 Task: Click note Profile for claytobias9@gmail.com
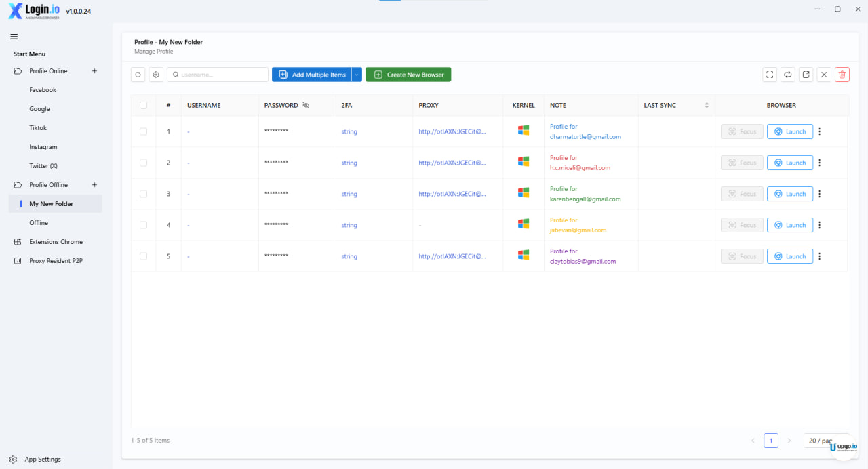pyautogui.click(x=583, y=256)
